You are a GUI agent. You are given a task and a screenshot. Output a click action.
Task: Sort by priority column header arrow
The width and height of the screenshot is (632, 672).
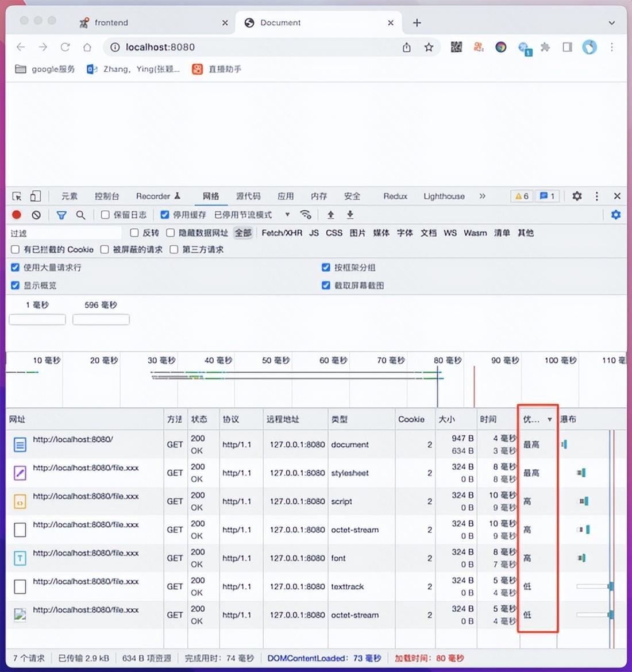(x=550, y=420)
